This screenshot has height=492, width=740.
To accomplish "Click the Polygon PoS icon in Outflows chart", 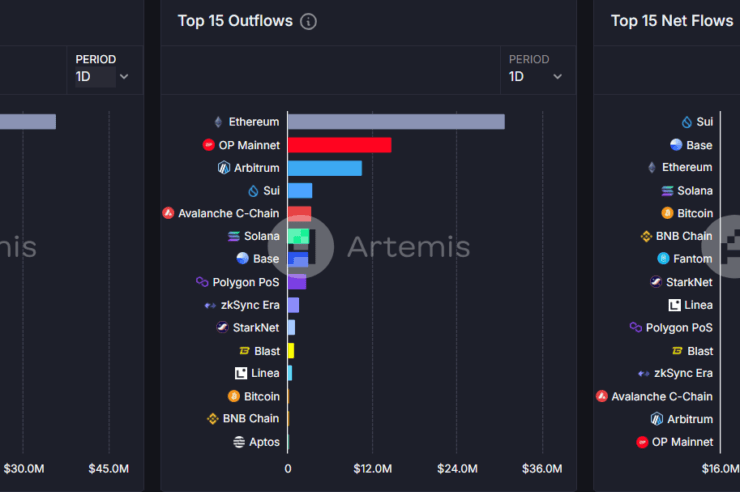I will click(202, 282).
